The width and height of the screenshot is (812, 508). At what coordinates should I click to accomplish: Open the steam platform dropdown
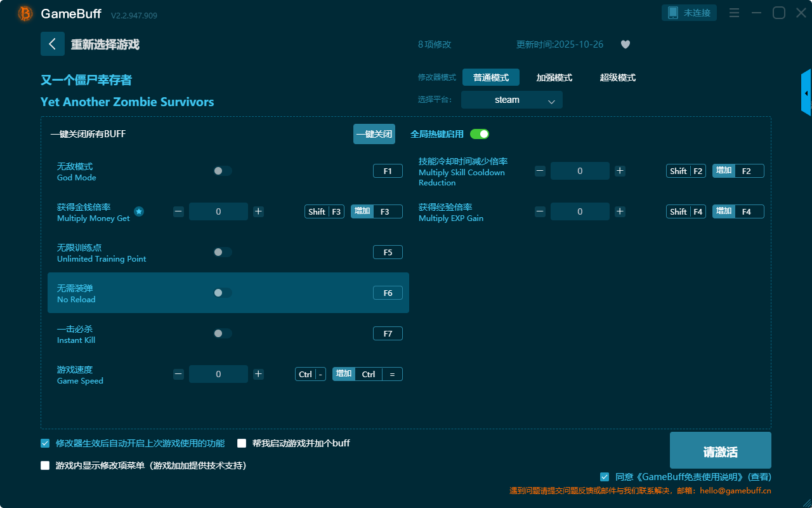point(511,100)
